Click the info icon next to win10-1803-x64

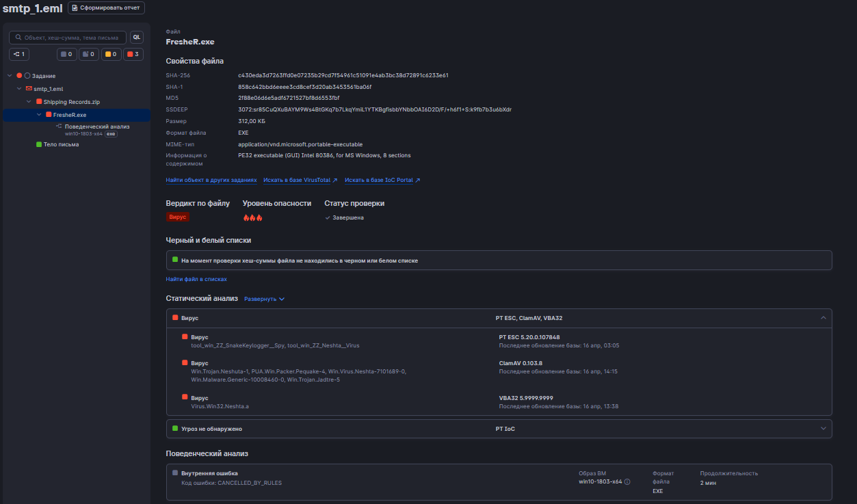pos(627,481)
